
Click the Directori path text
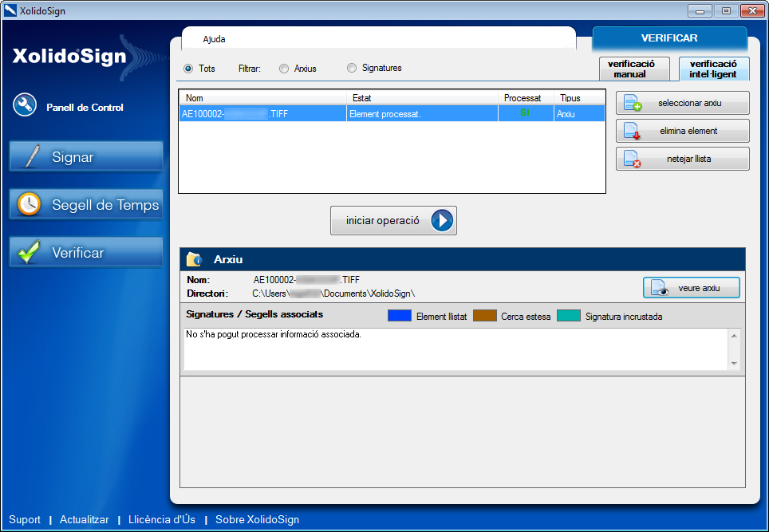pos(333,294)
